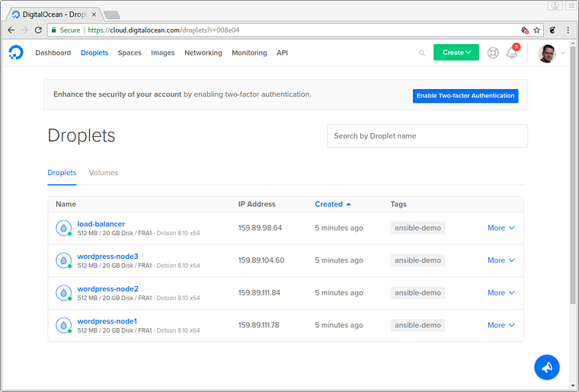579x392 pixels.
Task: Bookmark page with the star icon
Action: click(537, 30)
